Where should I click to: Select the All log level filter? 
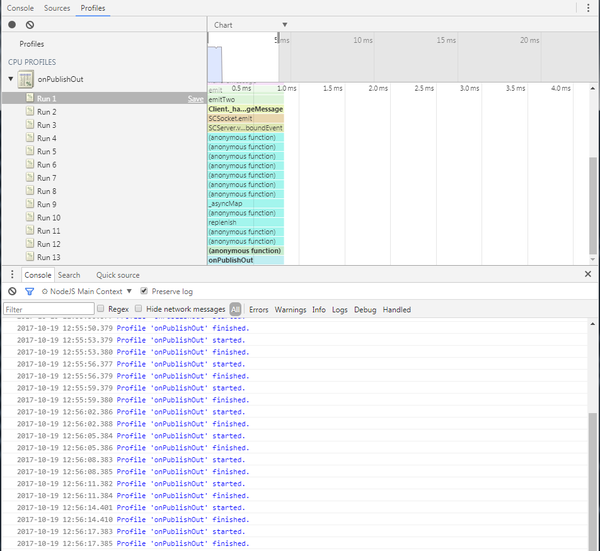click(235, 309)
